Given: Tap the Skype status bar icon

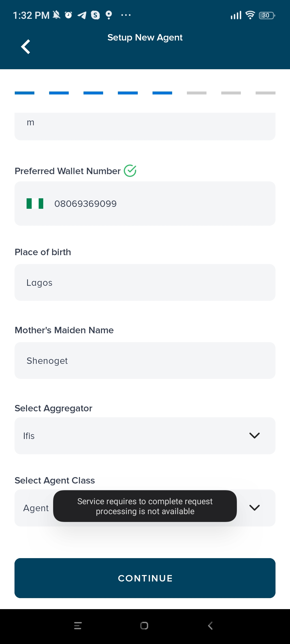Looking at the screenshot, I should (95, 15).
